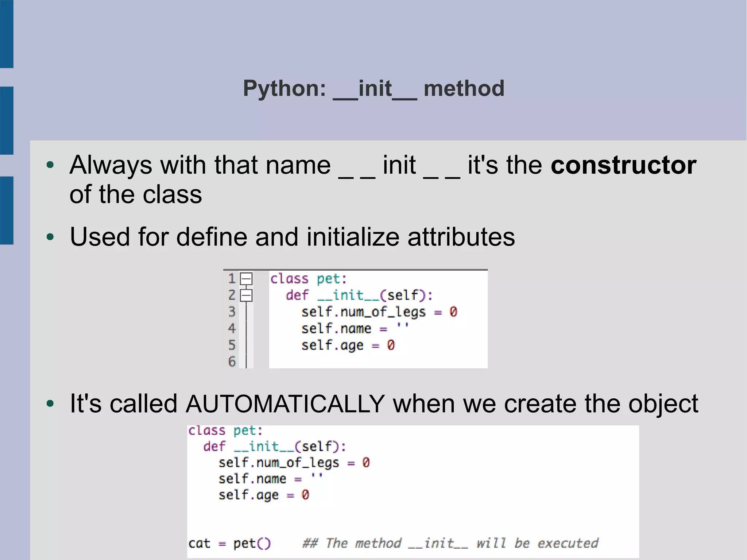Click line number 4 in the code gutter
Viewport: 747px width, 560px height.
232,328
